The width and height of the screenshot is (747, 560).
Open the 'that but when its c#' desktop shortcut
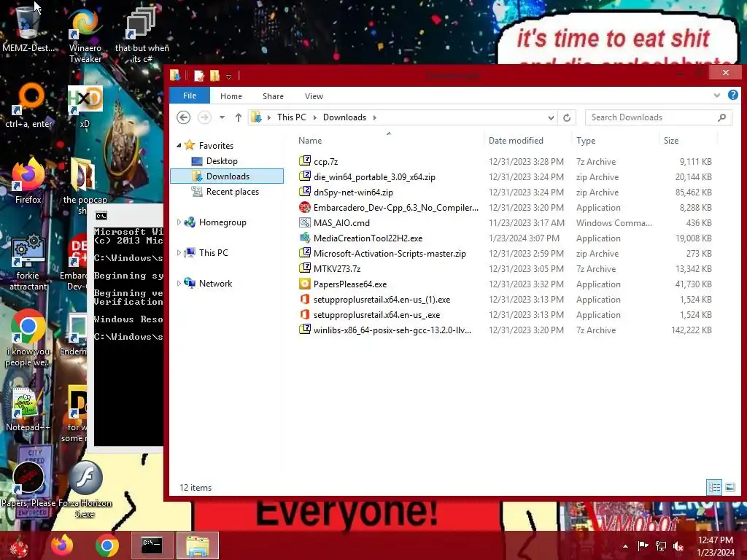(142, 34)
